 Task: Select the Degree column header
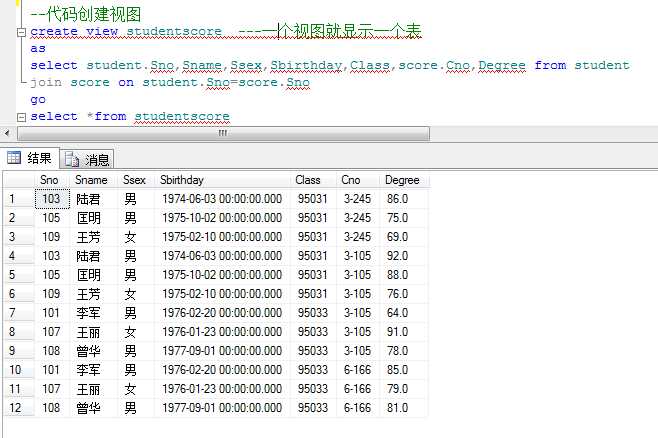[404, 180]
